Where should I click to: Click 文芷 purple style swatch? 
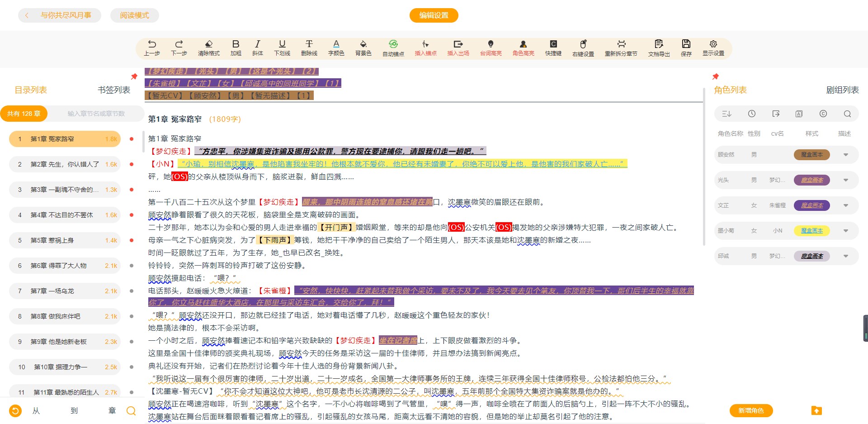[812, 205]
